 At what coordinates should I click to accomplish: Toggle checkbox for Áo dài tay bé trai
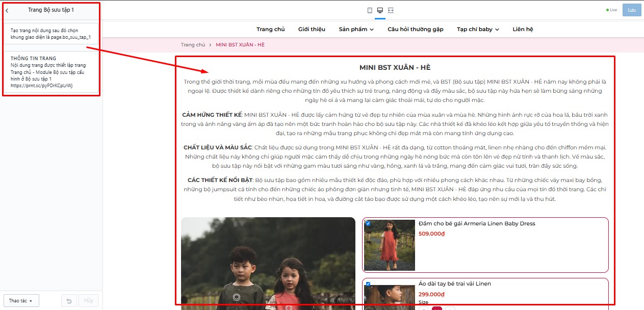[368, 284]
